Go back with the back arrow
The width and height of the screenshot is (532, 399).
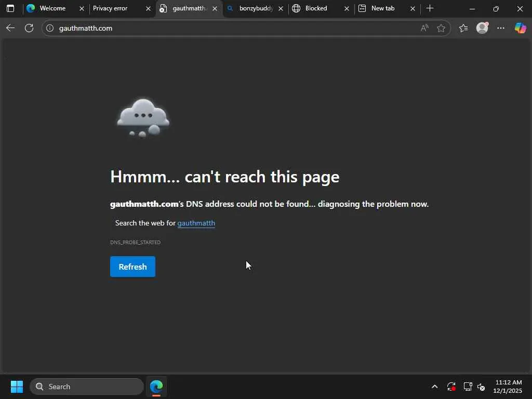(x=10, y=28)
